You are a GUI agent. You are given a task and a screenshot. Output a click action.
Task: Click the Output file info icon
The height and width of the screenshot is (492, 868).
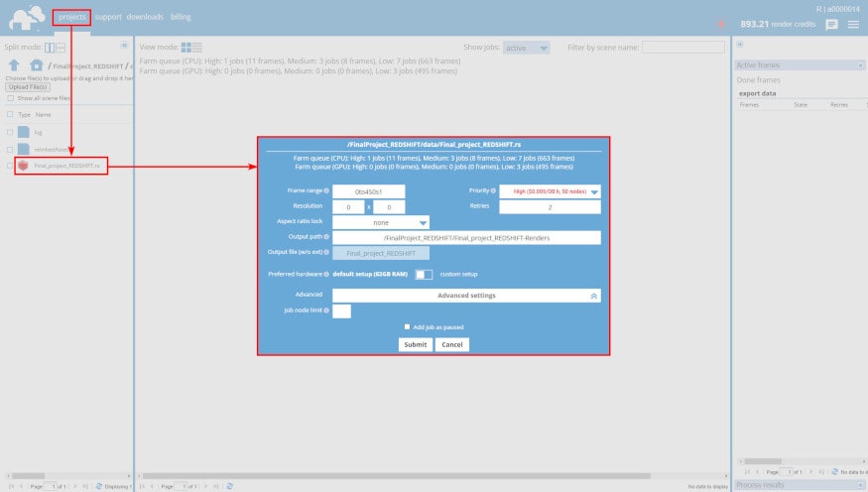point(326,252)
